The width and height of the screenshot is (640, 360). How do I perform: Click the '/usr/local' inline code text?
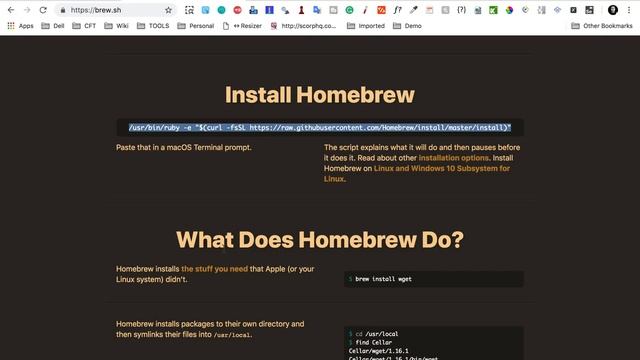click(x=232, y=335)
